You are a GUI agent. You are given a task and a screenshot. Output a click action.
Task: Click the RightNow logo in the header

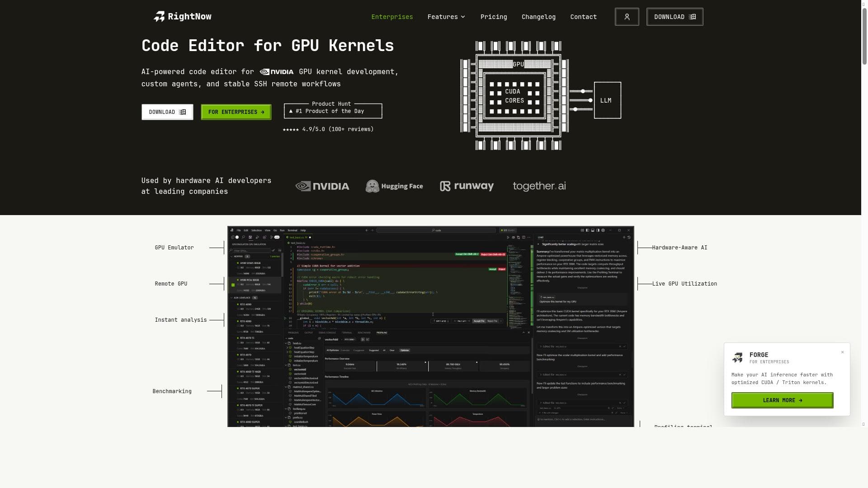pyautogui.click(x=183, y=17)
